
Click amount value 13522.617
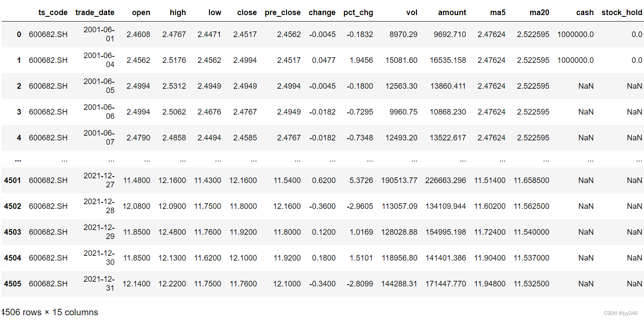coord(448,138)
